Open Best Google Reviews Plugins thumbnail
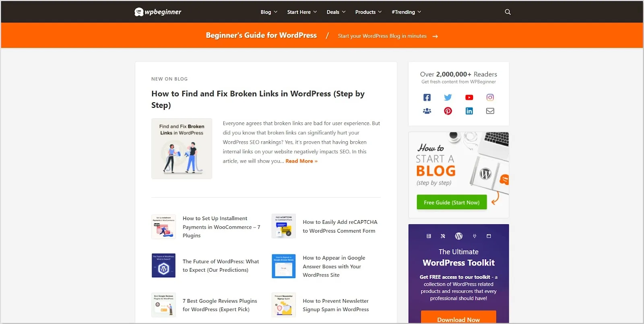Screen dimensions: 644x324 coord(163,305)
